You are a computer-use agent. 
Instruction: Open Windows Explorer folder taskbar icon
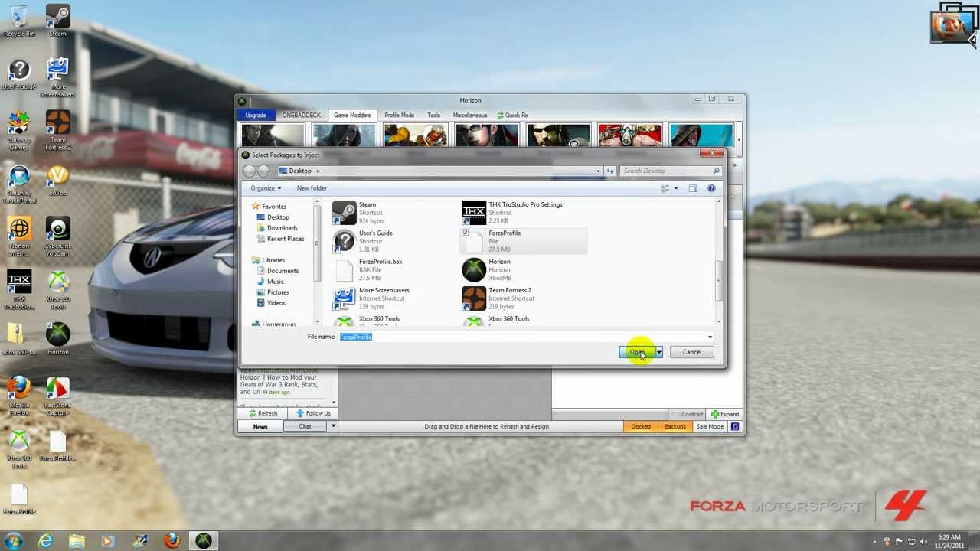coord(77,541)
